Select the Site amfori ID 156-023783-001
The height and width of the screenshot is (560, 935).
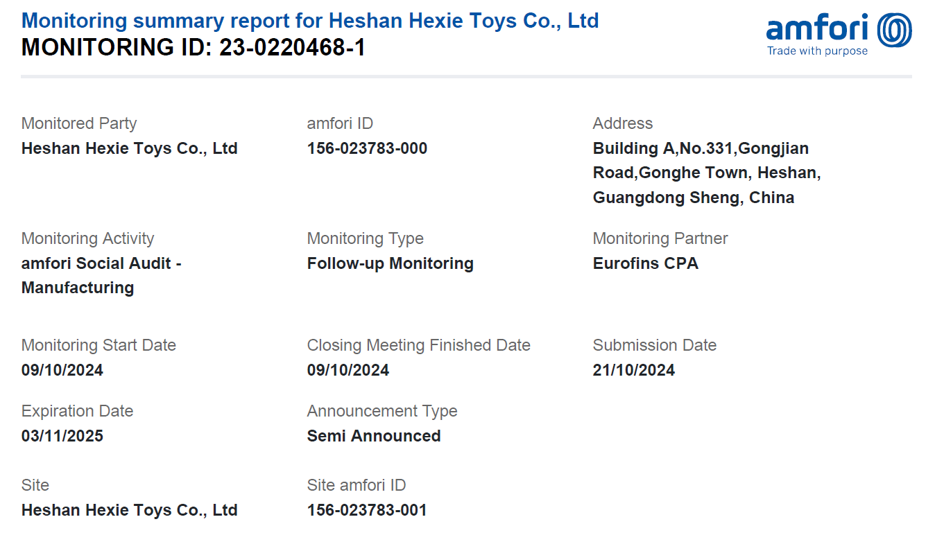pos(367,510)
